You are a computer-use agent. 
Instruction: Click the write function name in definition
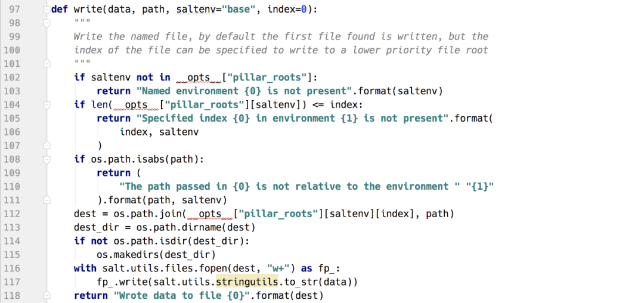pyautogui.click(x=83, y=10)
